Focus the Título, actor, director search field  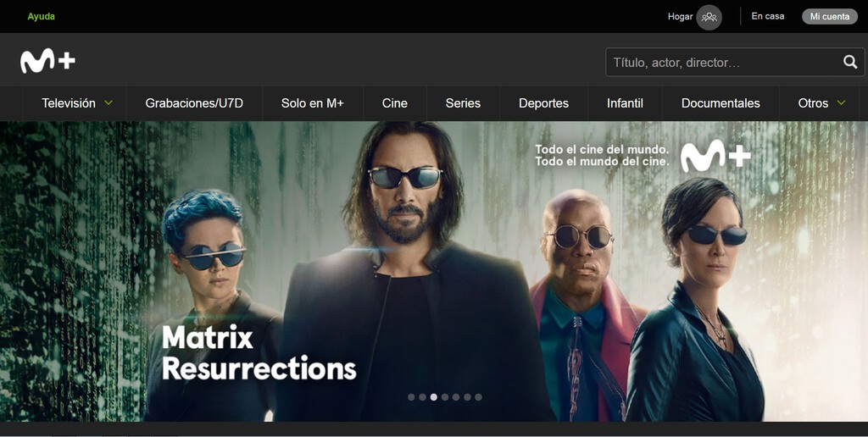(x=726, y=62)
